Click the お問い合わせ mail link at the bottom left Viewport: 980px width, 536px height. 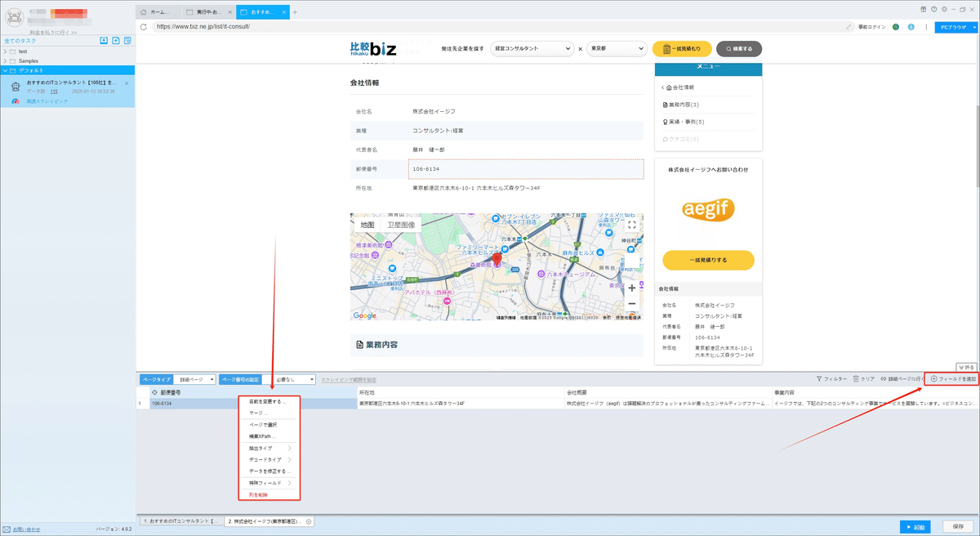pyautogui.click(x=22, y=529)
